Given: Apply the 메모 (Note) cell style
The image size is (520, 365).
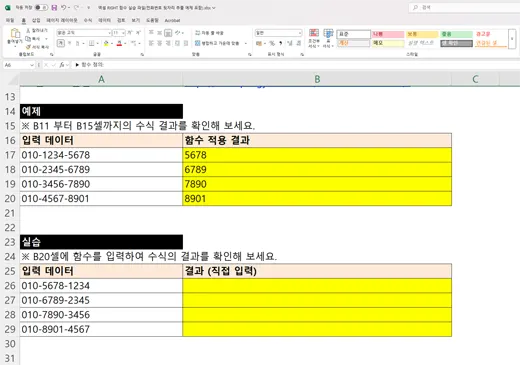Looking at the screenshot, I should 388,43.
